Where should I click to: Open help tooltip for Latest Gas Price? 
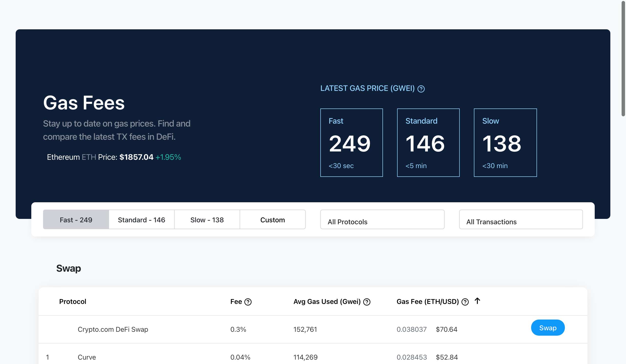(x=422, y=89)
